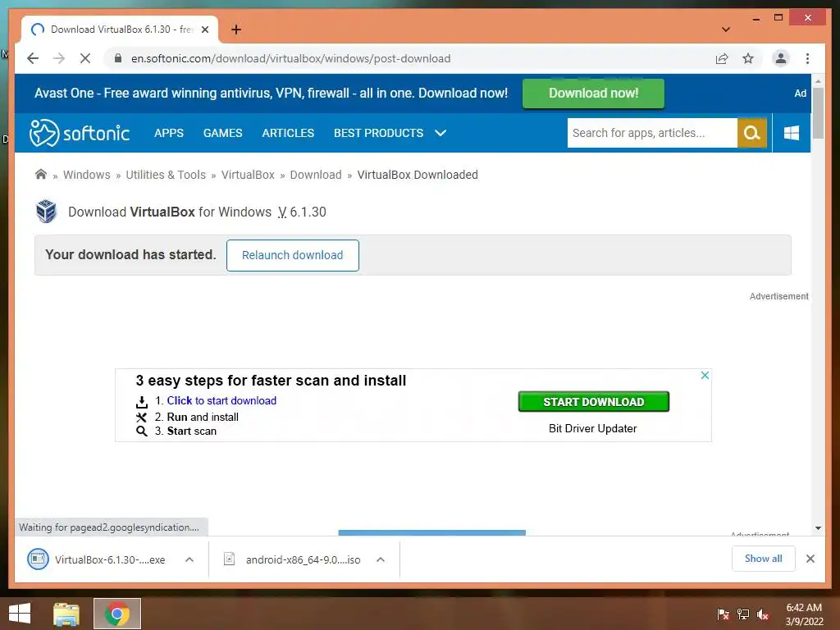Click the network tray icon
This screenshot has height=630, width=840.
pyautogui.click(x=743, y=614)
